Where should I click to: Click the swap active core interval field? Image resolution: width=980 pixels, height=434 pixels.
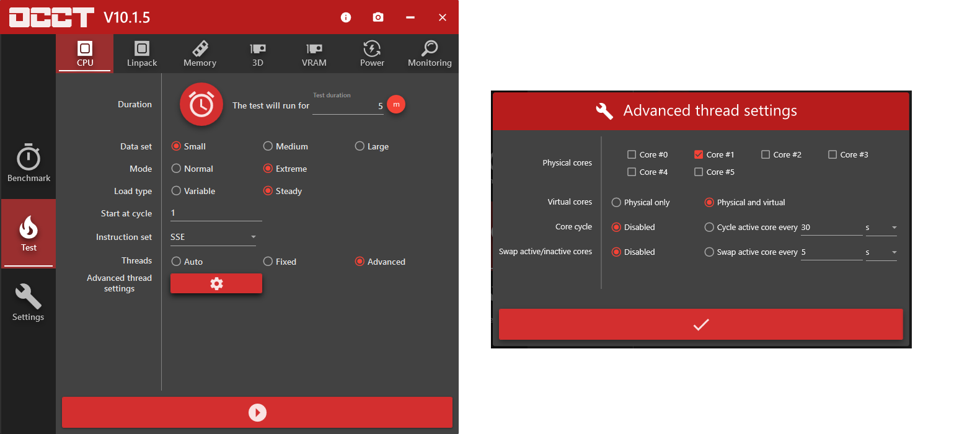[x=831, y=252]
